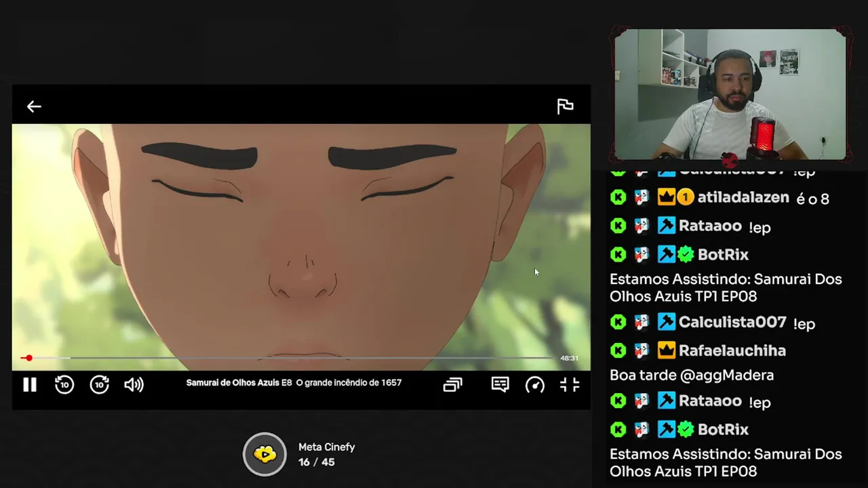The width and height of the screenshot is (868, 488).
Task: Open the playback speed control
Action: (535, 385)
